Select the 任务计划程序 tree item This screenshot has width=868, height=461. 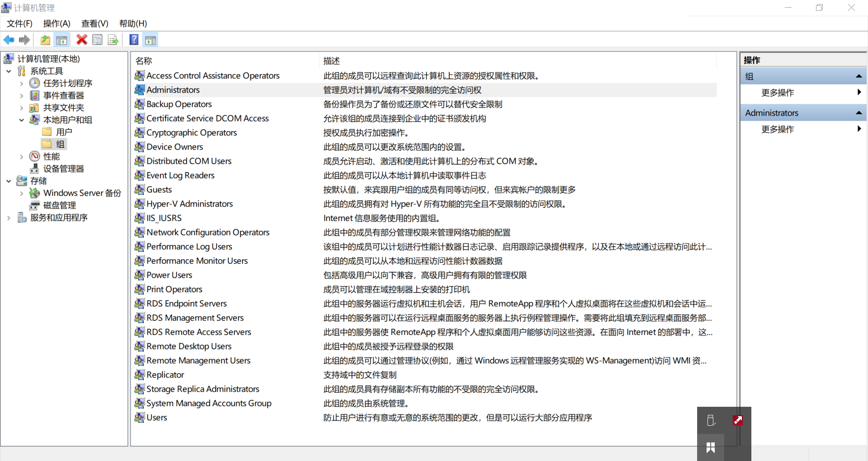point(67,83)
